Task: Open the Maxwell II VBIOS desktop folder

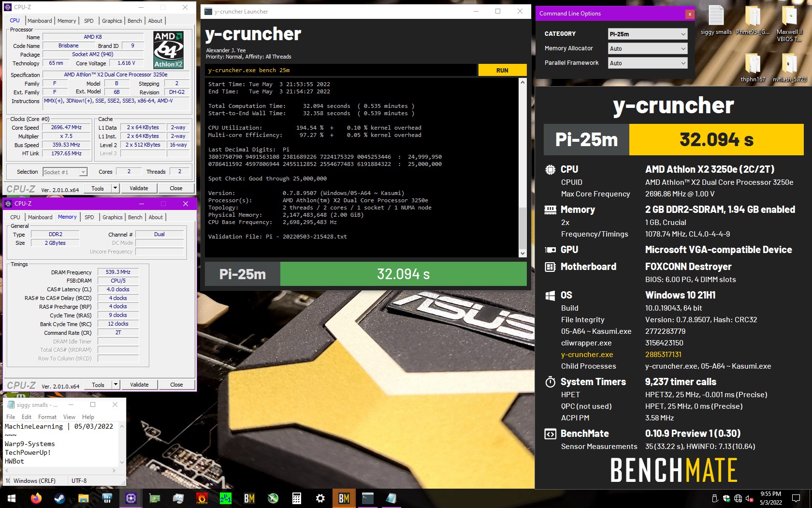Action: point(789,23)
